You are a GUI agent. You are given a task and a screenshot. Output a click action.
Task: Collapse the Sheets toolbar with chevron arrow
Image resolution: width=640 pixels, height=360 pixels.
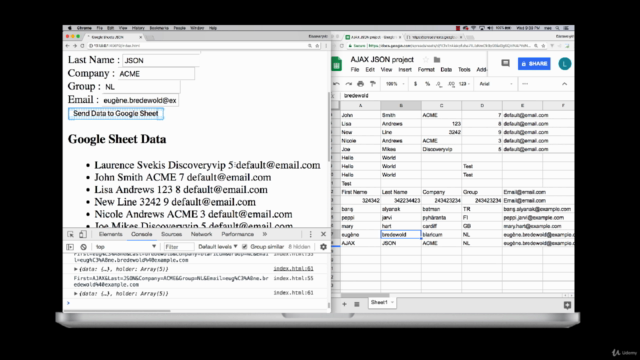click(564, 84)
